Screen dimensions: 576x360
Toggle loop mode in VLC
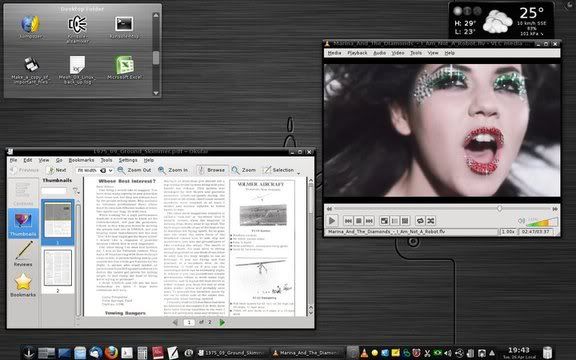420,220
